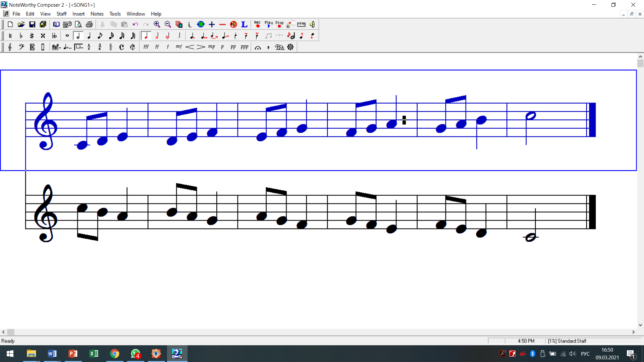Viewport: 644px width, 362px height.
Task: Insert a treble clef
Action: pyautogui.click(x=10, y=47)
